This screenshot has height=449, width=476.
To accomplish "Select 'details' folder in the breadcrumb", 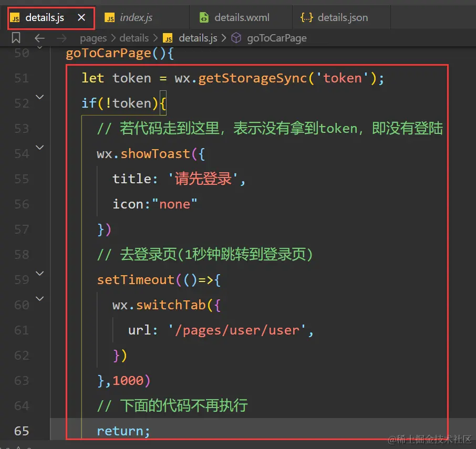I will click(x=134, y=38).
